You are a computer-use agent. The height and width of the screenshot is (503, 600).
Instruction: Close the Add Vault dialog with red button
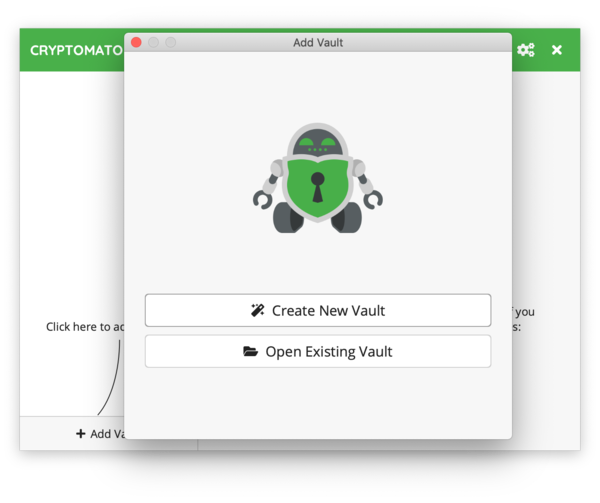136,42
